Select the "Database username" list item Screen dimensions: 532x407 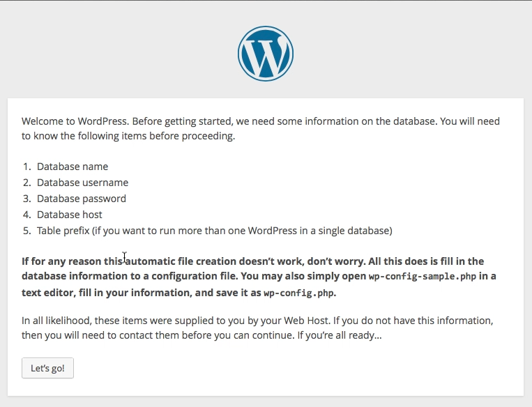83,183
